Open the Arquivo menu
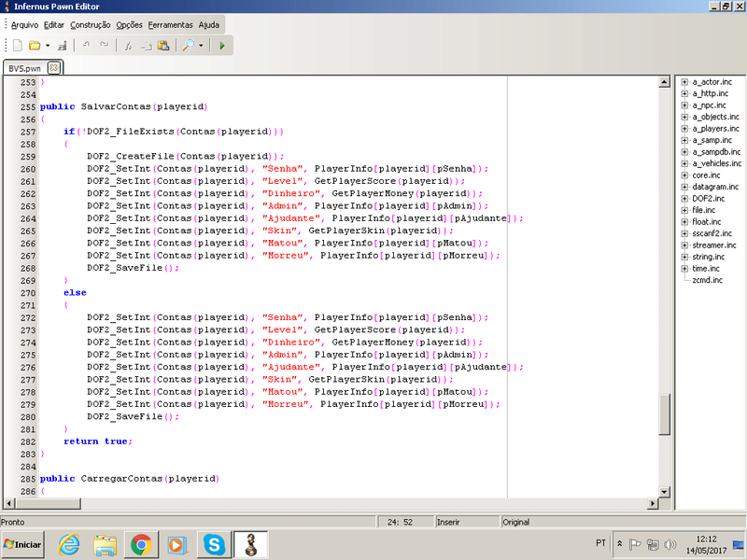Viewport: 747px width, 560px height. (25, 25)
